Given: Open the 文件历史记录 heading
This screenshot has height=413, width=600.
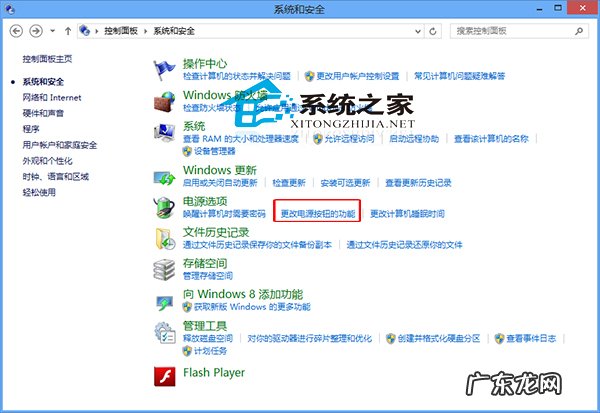Looking at the screenshot, I should 216,232.
